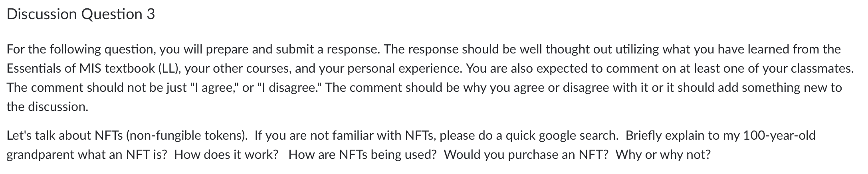Click the phrase "quick google search"
Screen dimensions: 868x174
coord(562,136)
